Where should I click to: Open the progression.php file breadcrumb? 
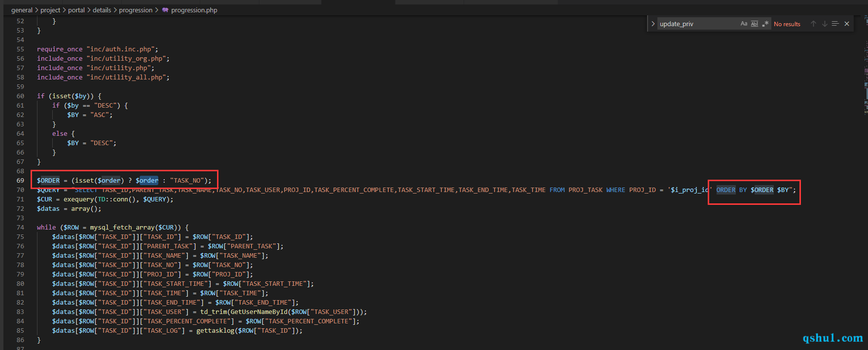[194, 10]
